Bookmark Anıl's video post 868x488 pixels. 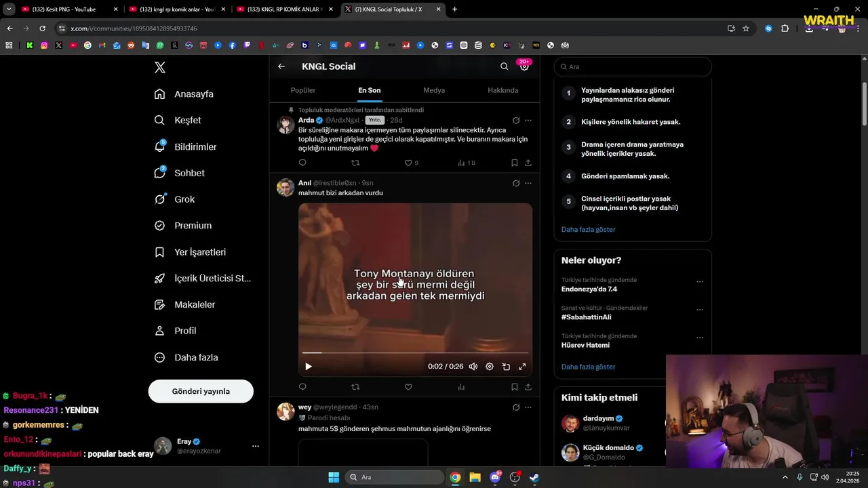pos(514,387)
